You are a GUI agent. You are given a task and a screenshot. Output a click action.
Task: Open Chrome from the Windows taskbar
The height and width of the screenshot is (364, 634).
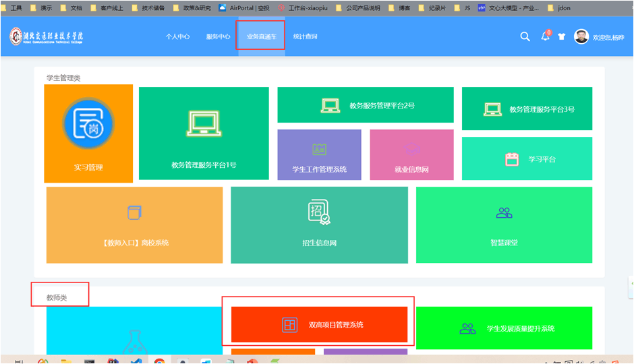(159, 361)
